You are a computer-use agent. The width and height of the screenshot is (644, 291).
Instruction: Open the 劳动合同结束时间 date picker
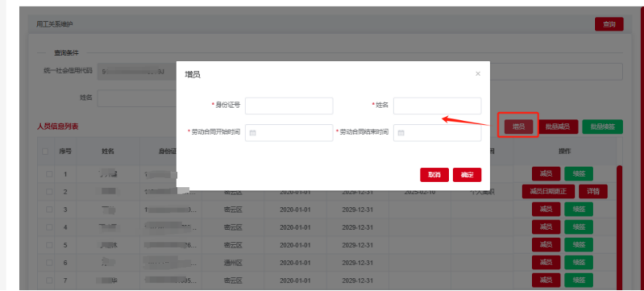click(x=437, y=133)
